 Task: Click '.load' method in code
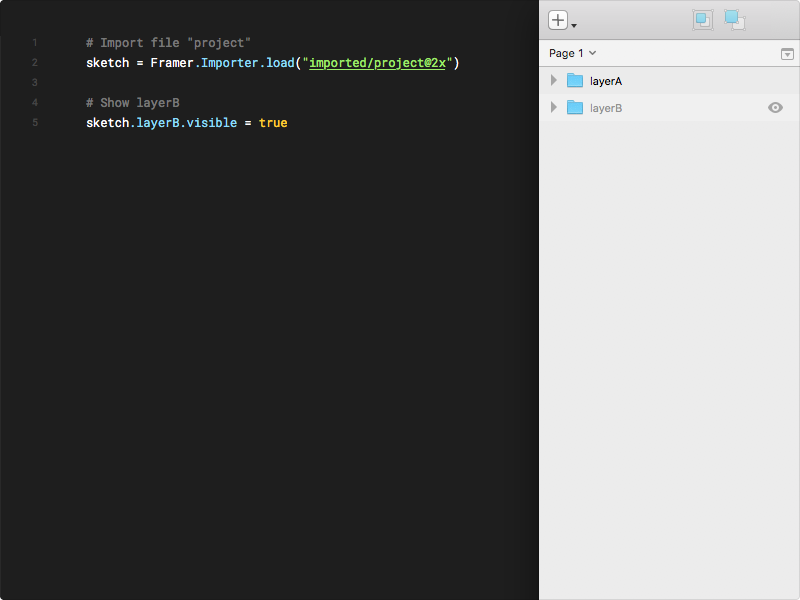(277, 63)
